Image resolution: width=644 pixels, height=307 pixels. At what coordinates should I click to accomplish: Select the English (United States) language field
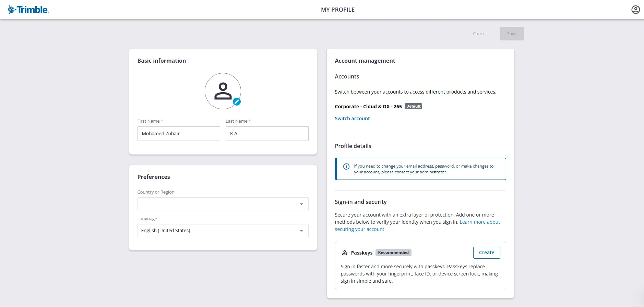click(223, 231)
